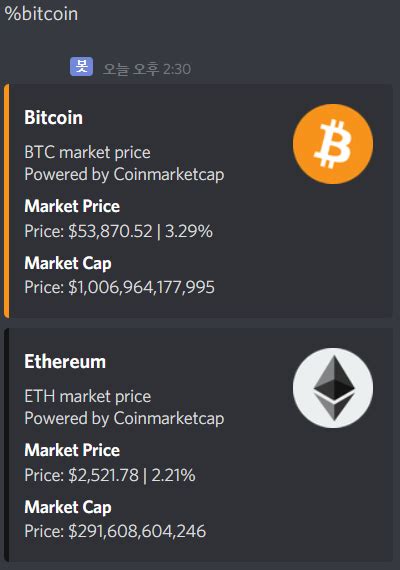The image size is (400, 570).
Task: Click the Ethereum Market Price field heading
Action: pyautogui.click(x=72, y=450)
